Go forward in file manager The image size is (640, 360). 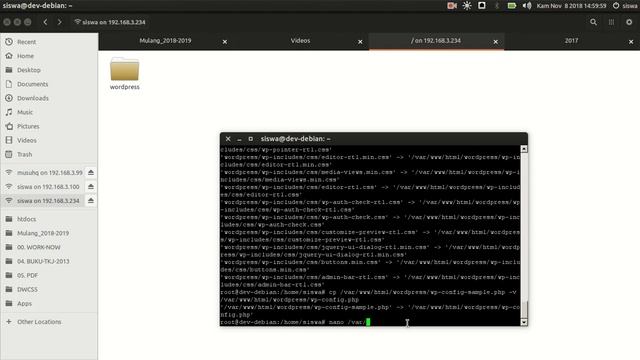(x=60, y=22)
